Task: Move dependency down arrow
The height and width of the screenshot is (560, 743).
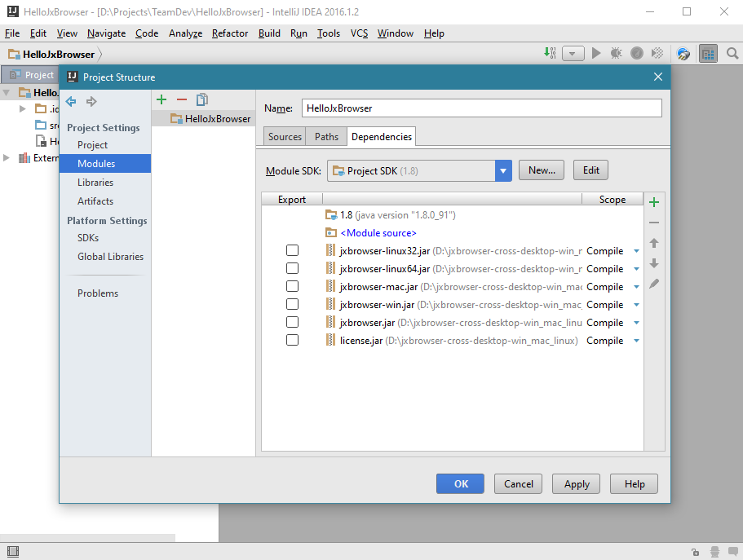Action: coord(654,263)
